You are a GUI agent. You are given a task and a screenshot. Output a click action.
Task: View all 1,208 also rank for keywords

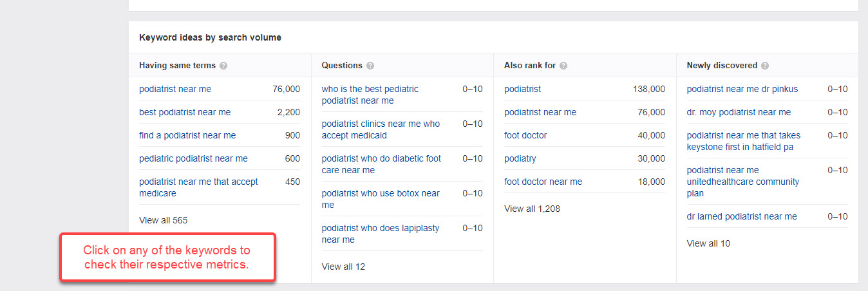click(x=532, y=209)
